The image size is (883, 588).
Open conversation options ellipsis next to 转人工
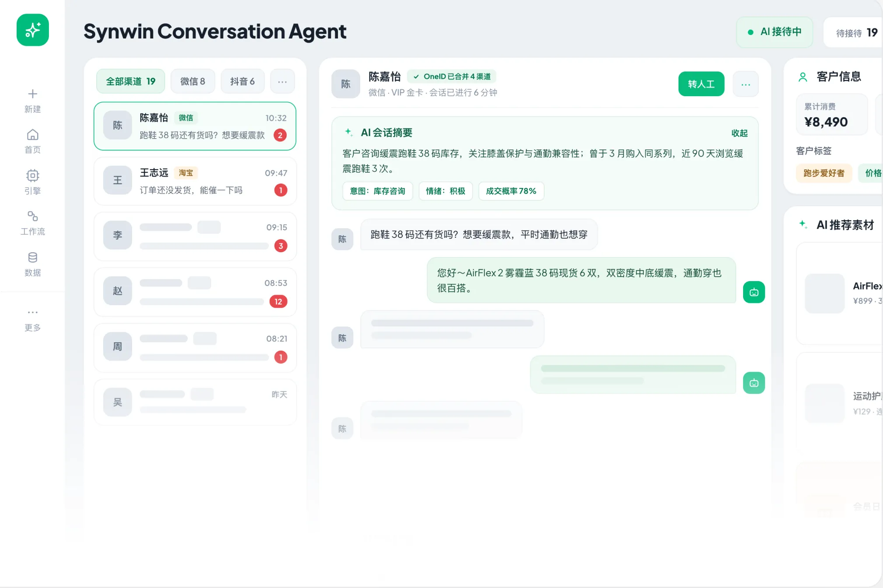746,84
